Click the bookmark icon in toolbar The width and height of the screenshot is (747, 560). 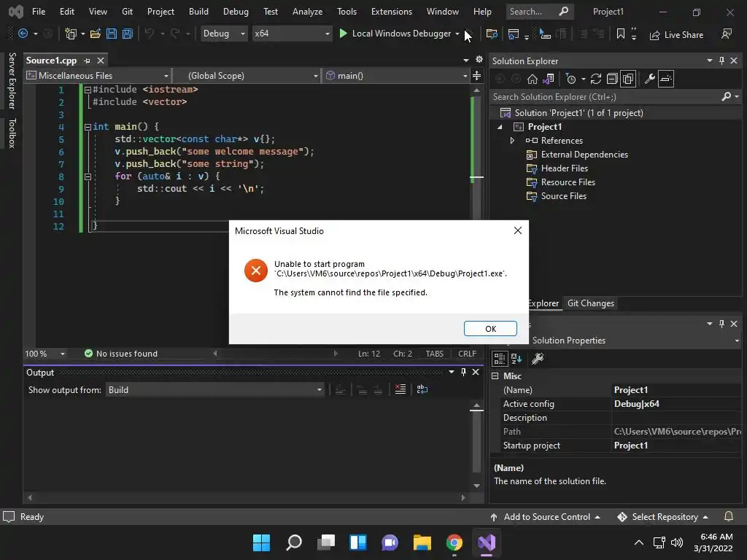[620, 34]
